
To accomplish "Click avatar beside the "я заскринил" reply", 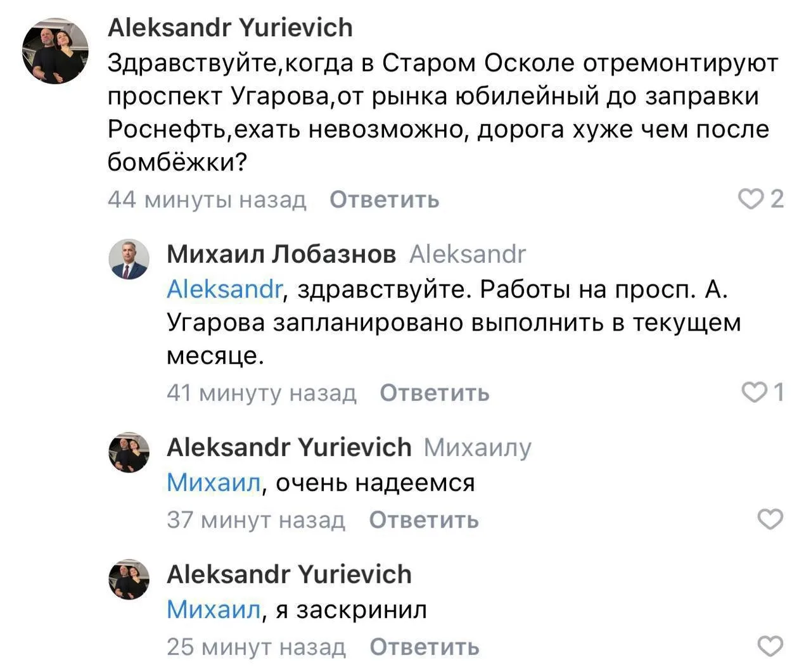I will tap(129, 579).
